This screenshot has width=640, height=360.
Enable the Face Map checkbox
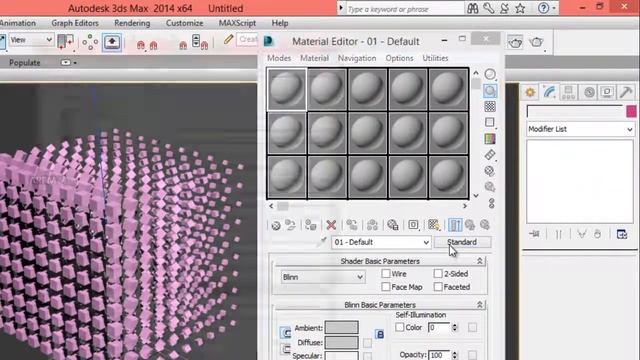point(386,287)
